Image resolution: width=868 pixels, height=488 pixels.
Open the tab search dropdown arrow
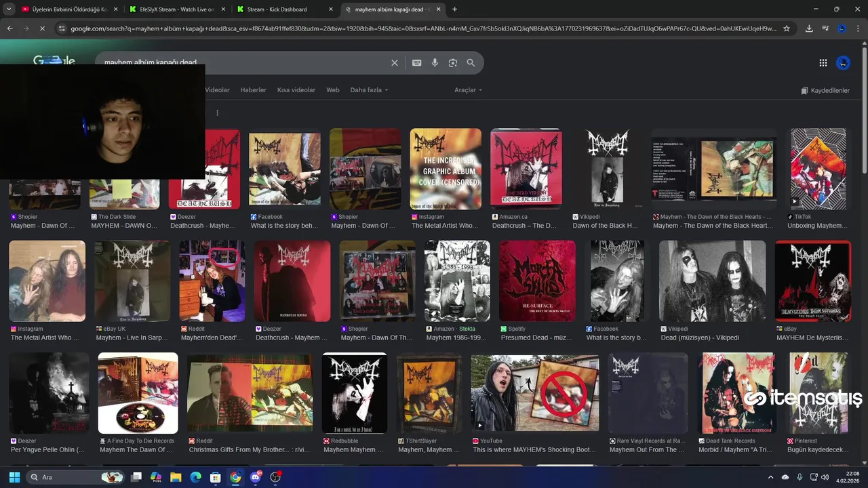pos(9,9)
